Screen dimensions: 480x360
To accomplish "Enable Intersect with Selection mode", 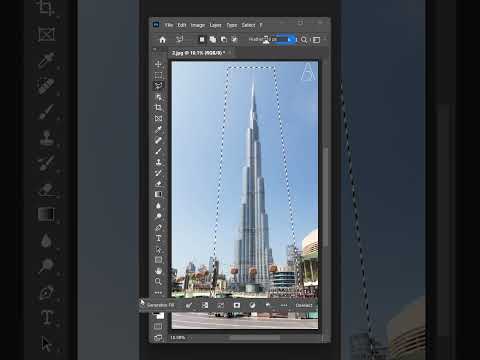I will click(235, 40).
